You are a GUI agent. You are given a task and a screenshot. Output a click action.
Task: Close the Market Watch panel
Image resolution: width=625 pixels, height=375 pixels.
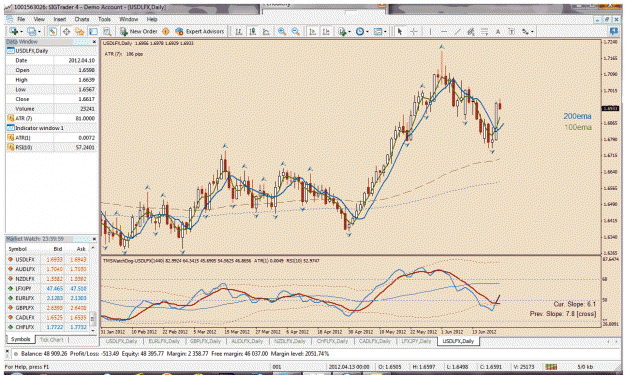(x=94, y=239)
